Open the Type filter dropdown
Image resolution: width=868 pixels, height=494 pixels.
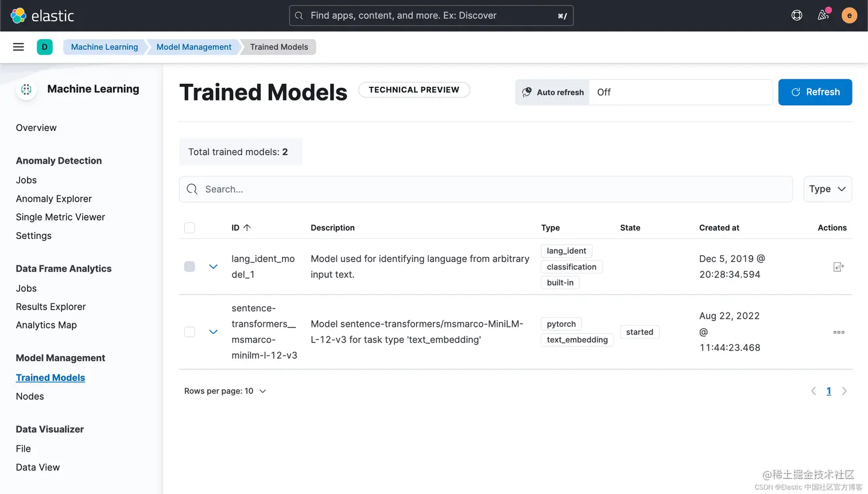827,189
